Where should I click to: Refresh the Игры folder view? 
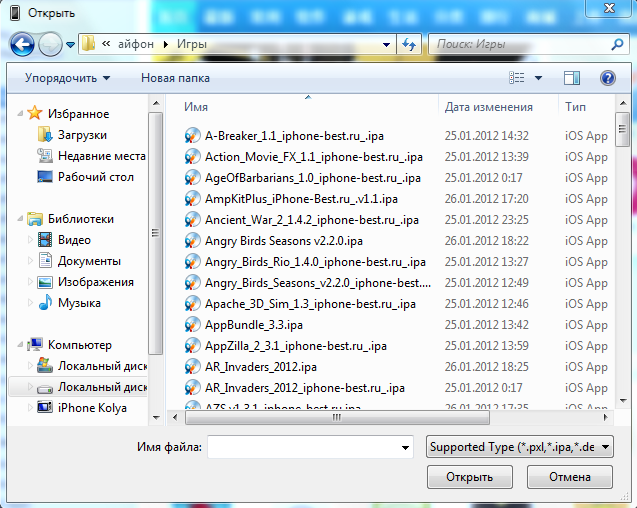[409, 44]
